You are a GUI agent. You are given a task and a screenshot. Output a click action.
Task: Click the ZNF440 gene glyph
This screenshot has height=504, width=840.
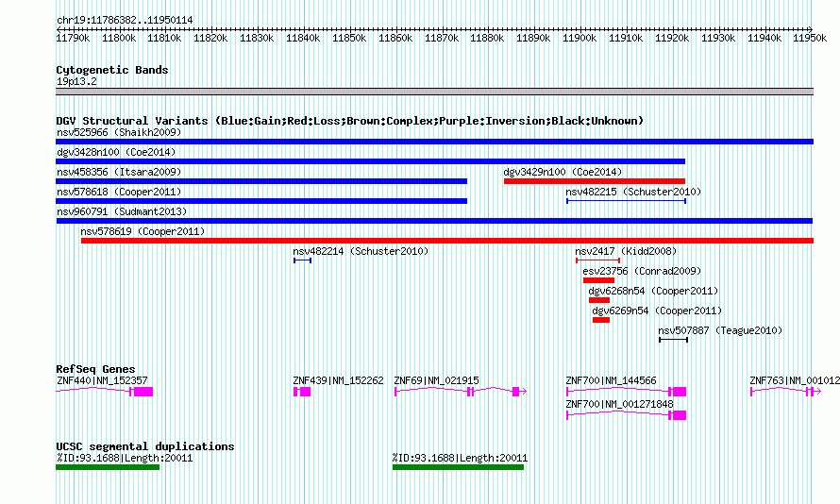pyautogui.click(x=105, y=392)
